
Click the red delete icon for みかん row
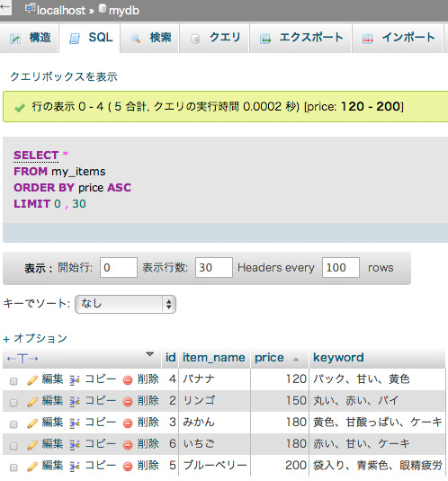128,423
